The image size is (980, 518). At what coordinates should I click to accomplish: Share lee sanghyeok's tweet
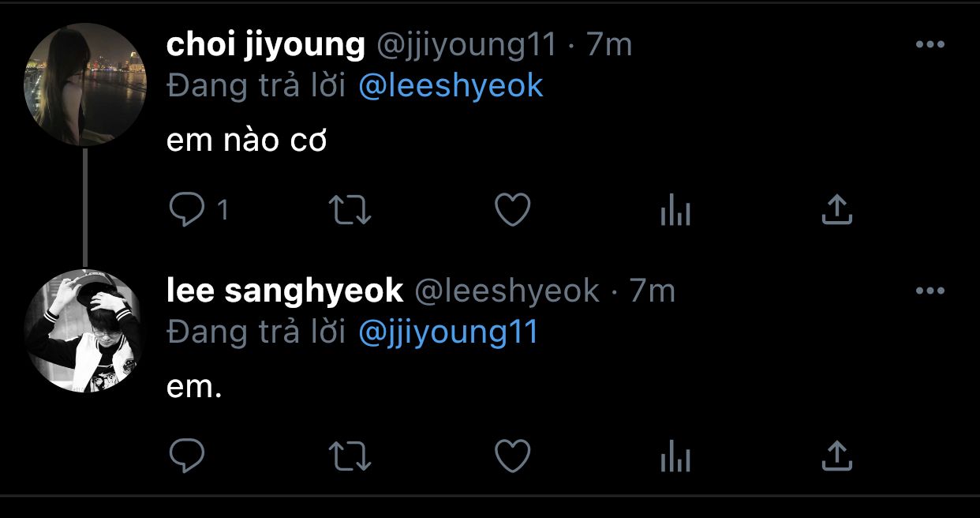click(x=836, y=455)
